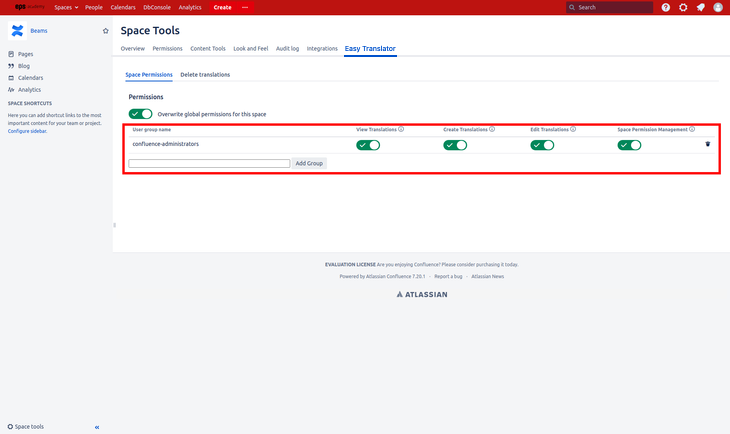The image size is (730, 434).
Task: Open the more options ellipsis beside Create
Action: pos(245,7)
